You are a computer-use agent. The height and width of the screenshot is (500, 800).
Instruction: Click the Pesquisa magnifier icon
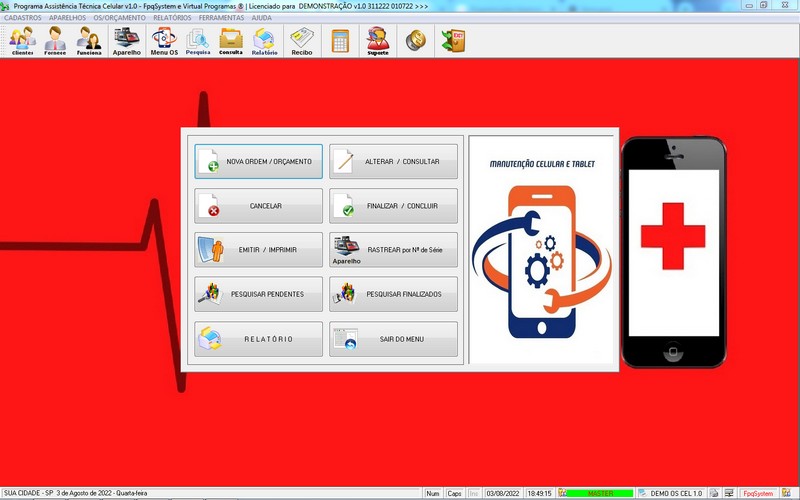pyautogui.click(x=198, y=40)
